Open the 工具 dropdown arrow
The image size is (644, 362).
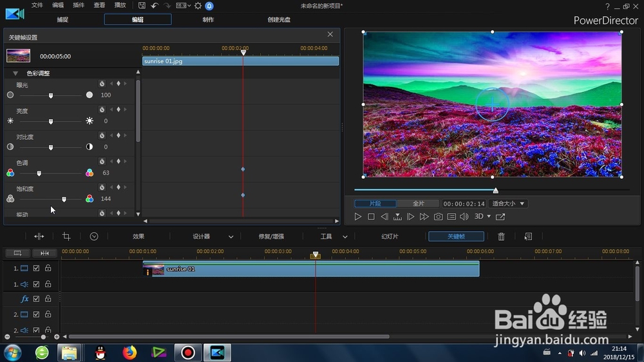tap(345, 236)
